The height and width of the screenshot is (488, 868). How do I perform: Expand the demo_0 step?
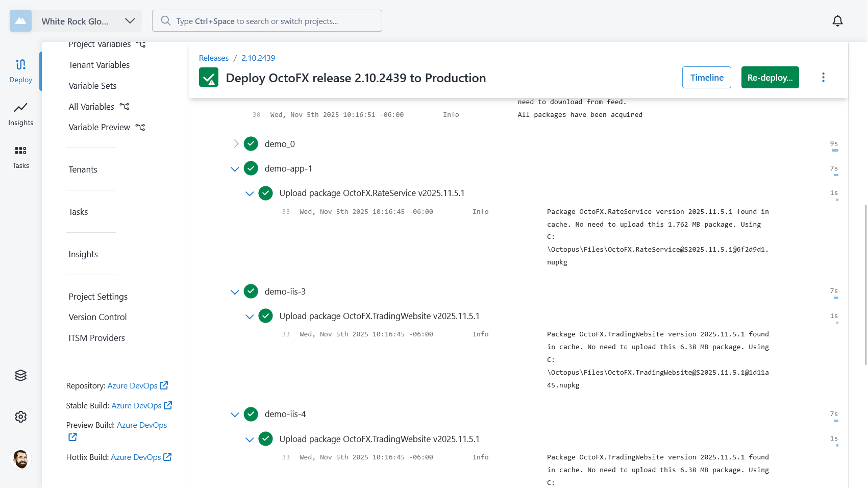[236, 144]
